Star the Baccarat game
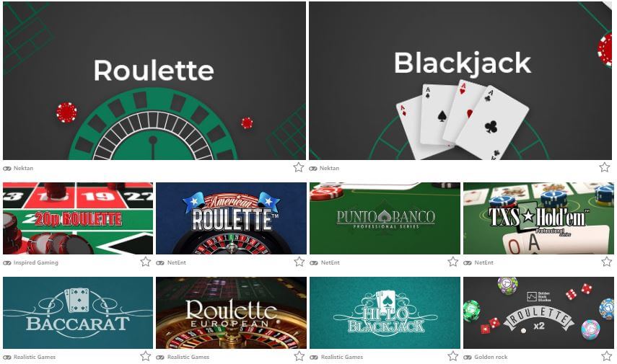 tap(146, 357)
